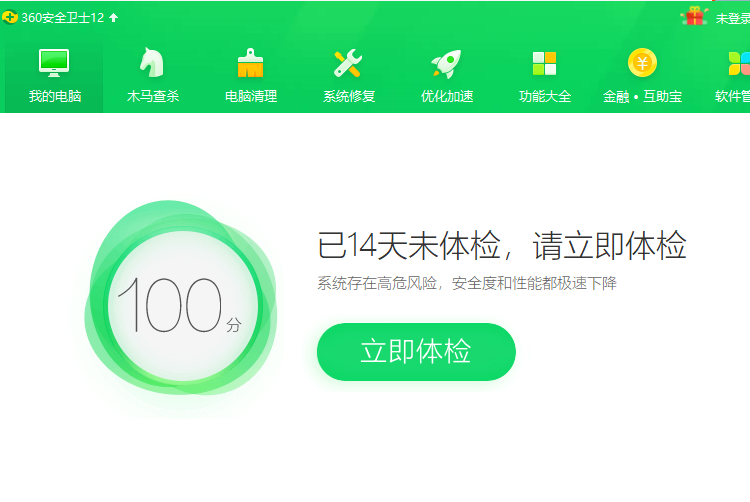Open the horse icon for Trojan scan
The image size is (750, 502).
point(152,63)
